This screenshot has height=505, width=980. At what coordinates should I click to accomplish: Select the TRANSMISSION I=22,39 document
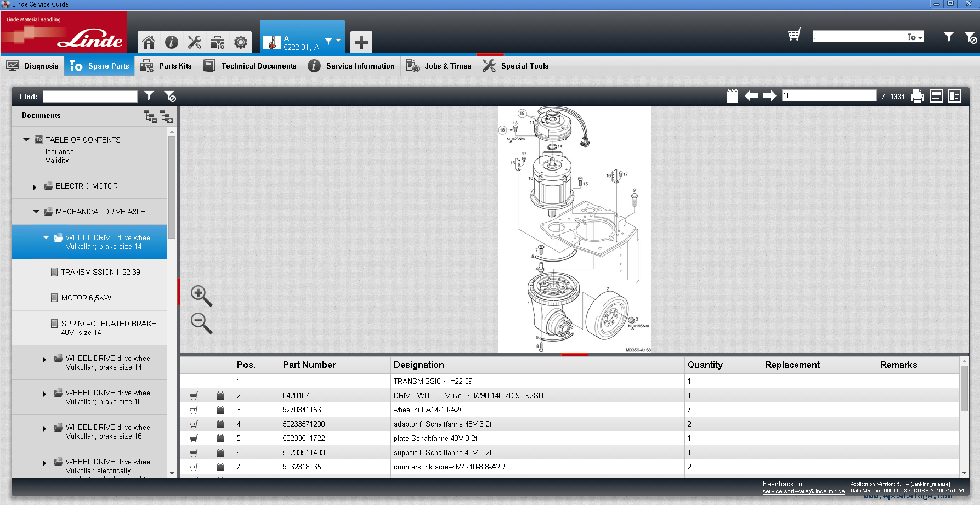(100, 271)
